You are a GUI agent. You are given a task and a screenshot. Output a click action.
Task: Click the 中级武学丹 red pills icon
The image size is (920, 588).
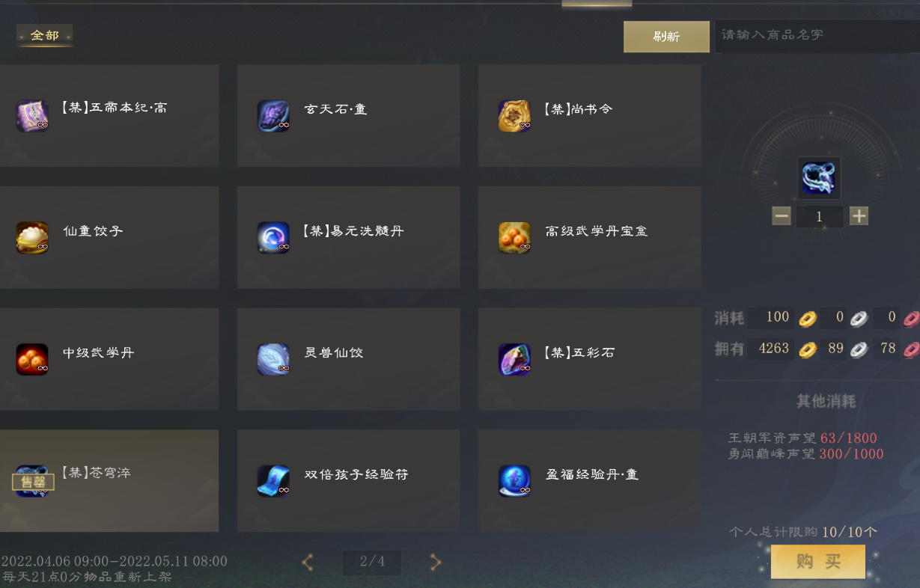tap(32, 359)
